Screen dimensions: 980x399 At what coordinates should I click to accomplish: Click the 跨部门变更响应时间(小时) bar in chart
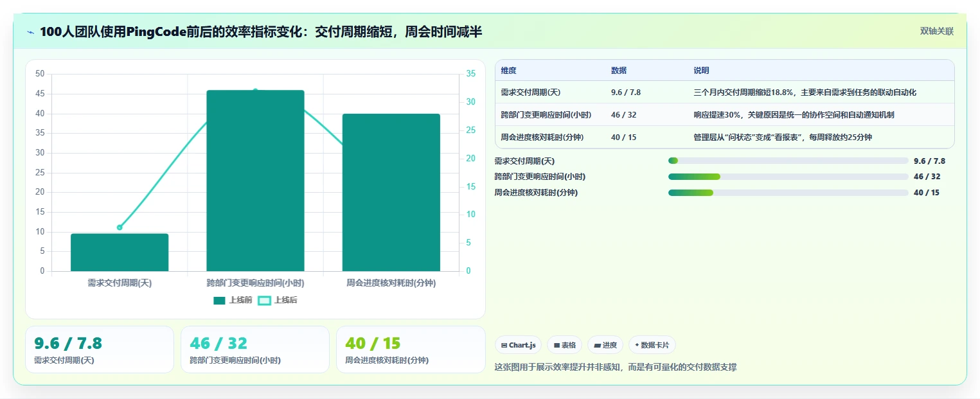(255, 181)
